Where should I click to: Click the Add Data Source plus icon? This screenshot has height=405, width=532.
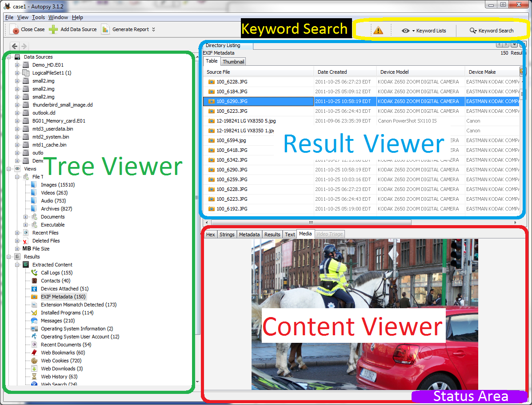tap(53, 29)
